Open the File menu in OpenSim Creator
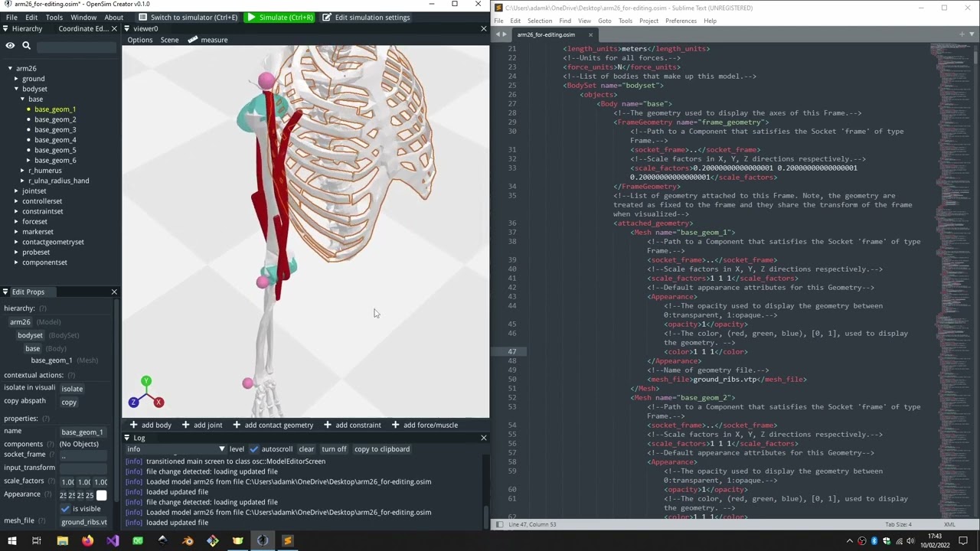Viewport: 980px width, 551px height. pos(11,17)
